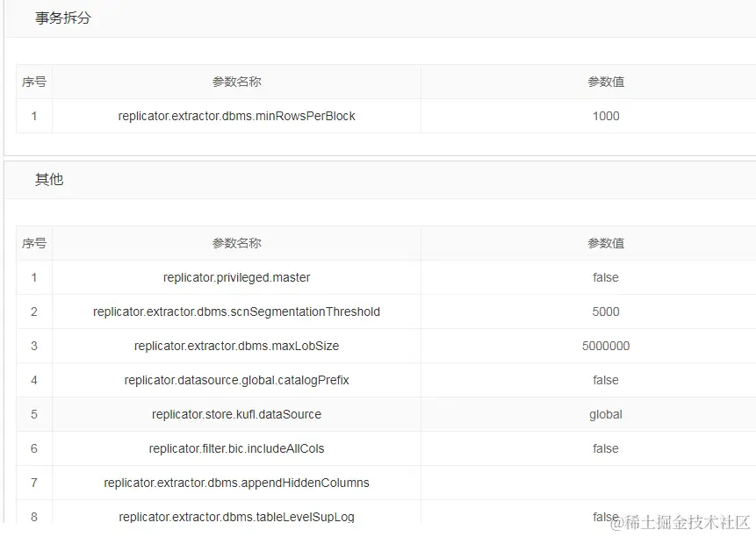This screenshot has width=756, height=537.
Task: Select replicator.datasource.global.catalogPrefix parameter
Action: click(236, 380)
